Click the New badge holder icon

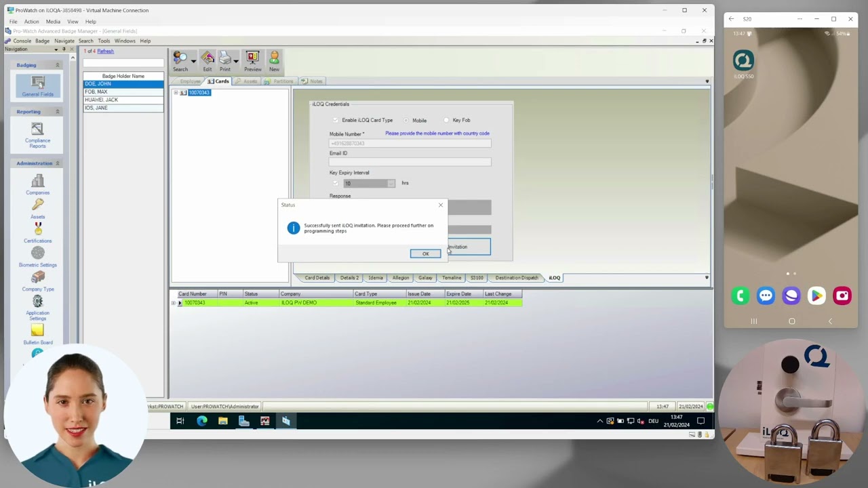pos(274,60)
